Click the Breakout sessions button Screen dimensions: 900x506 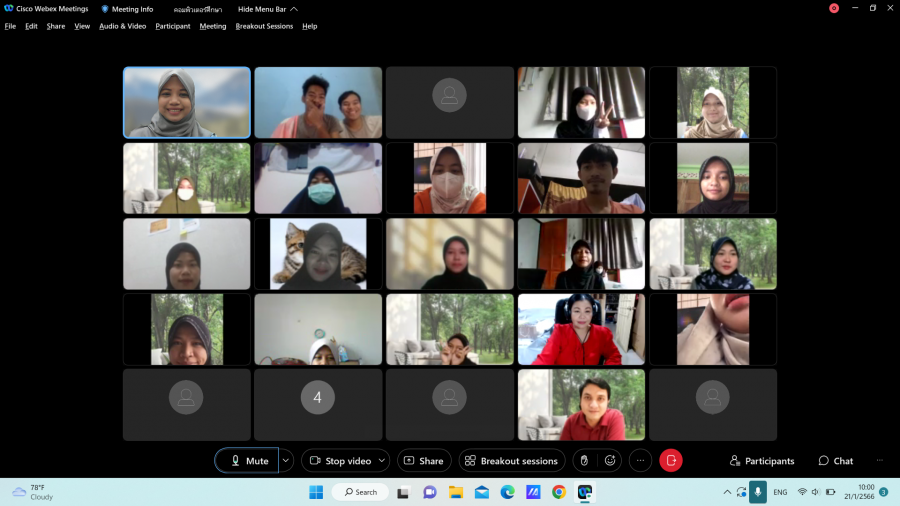[x=511, y=460]
